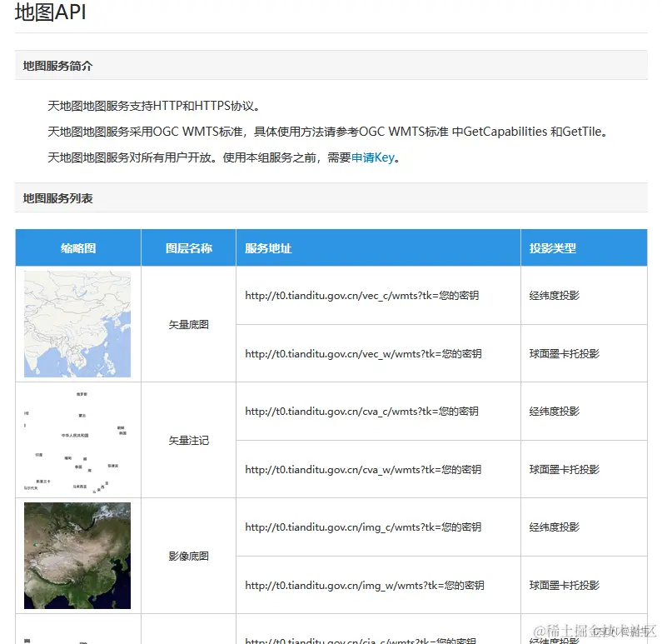This screenshot has width=662, height=644.
Task: Click the OGC WMTS标准 description sentence
Action: pyautogui.click(x=327, y=132)
